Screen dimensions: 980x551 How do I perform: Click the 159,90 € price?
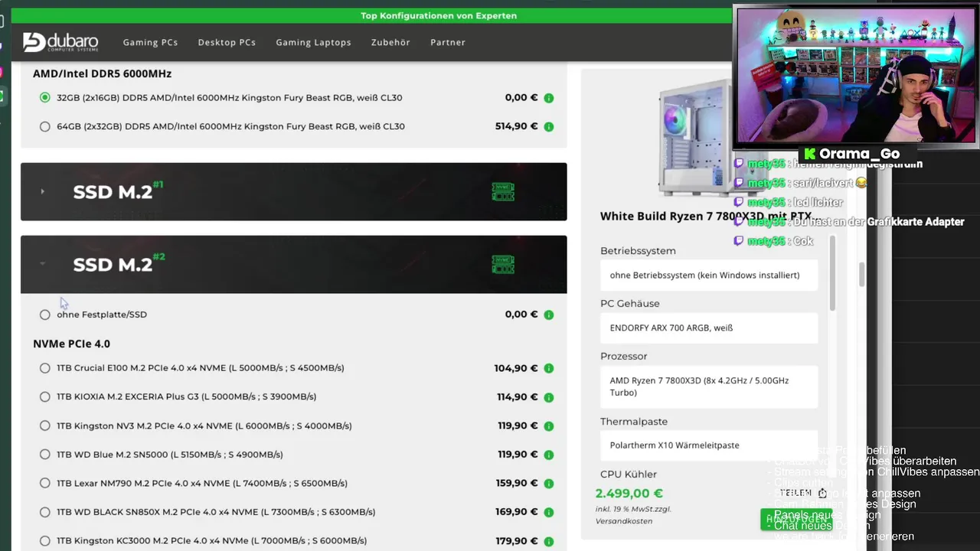[x=518, y=484]
